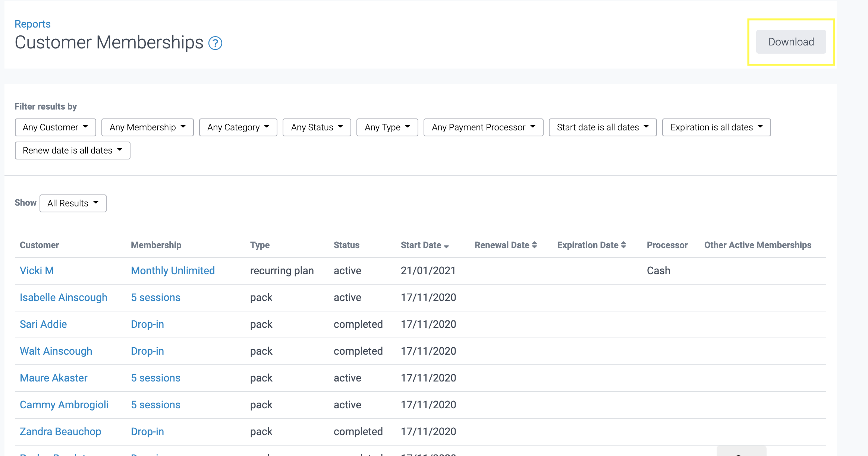Open the Any Type filter
This screenshot has width=868, height=456.
(x=387, y=127)
